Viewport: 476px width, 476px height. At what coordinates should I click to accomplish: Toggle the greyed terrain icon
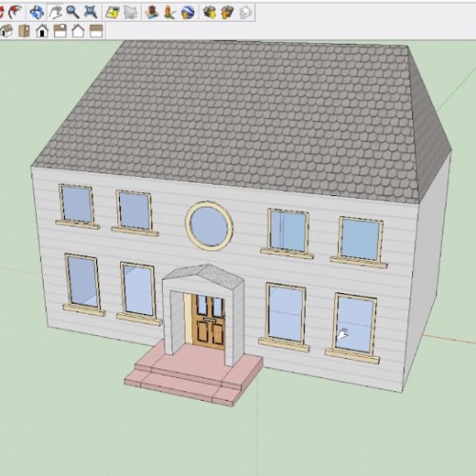130,12
